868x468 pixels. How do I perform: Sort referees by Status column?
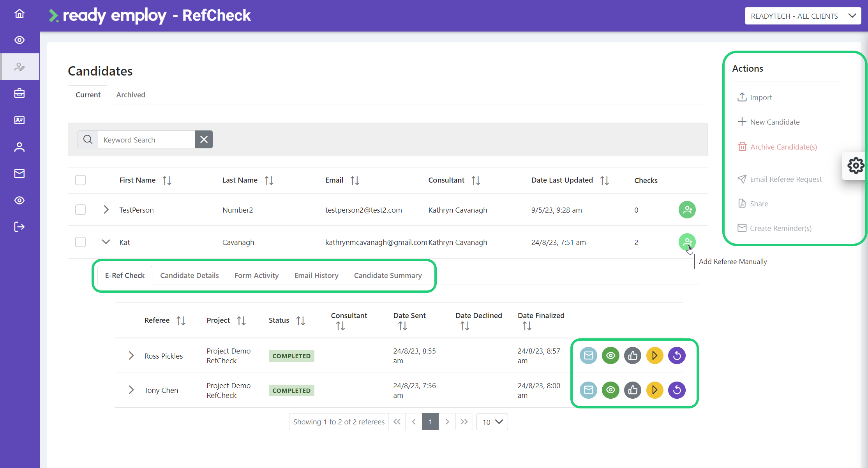click(301, 320)
